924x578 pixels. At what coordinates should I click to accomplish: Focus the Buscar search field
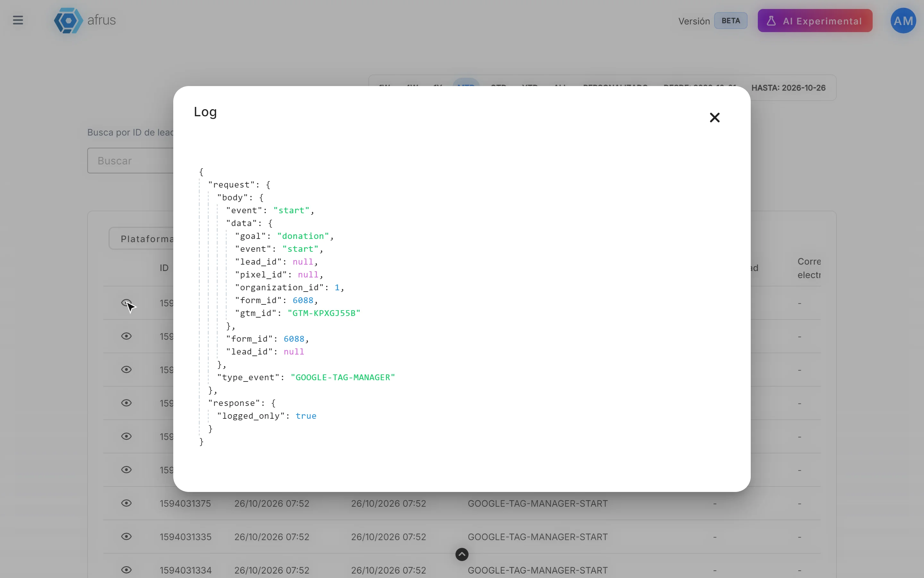[x=131, y=161]
